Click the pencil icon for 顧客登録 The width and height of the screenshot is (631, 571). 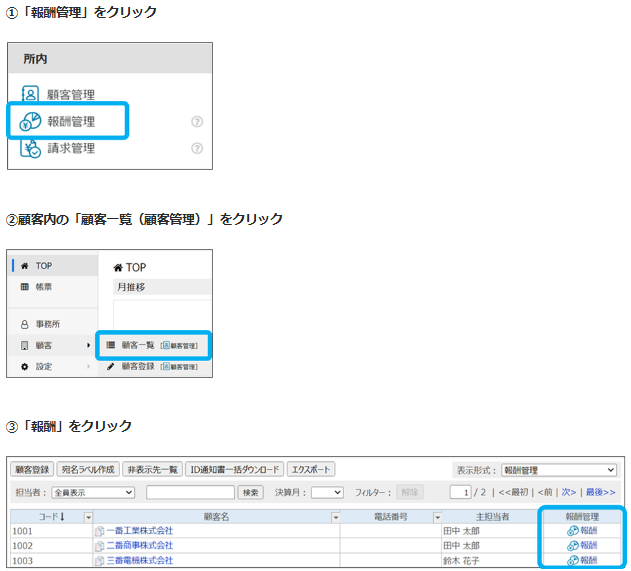click(110, 367)
